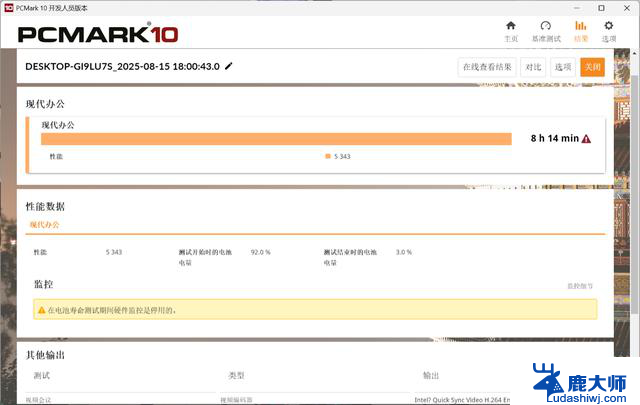Select the Results (结果) bar chart icon
Image resolution: width=640 pixels, height=405 pixels.
580,26
